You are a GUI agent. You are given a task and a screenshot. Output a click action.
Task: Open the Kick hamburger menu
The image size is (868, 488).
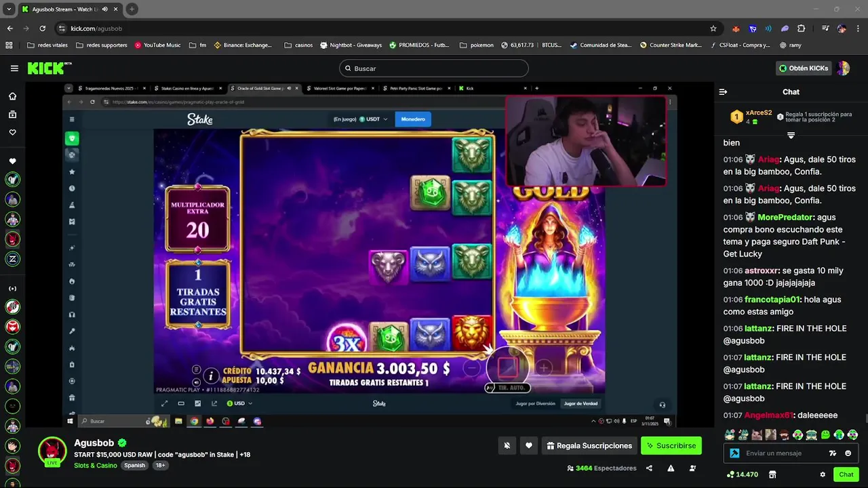click(x=14, y=68)
